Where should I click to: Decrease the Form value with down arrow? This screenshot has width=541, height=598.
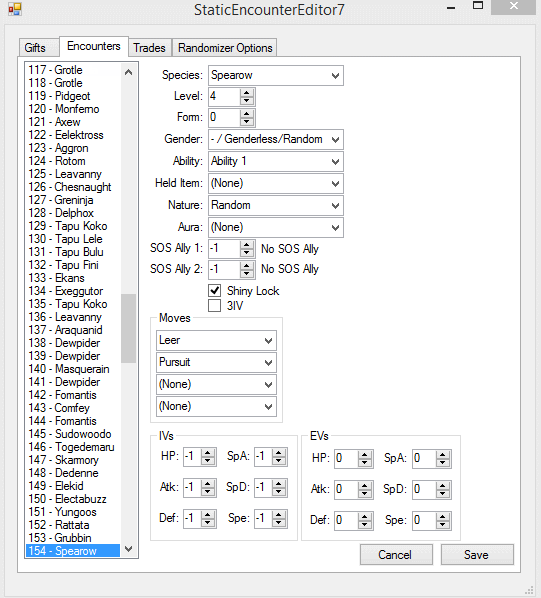coord(247,122)
